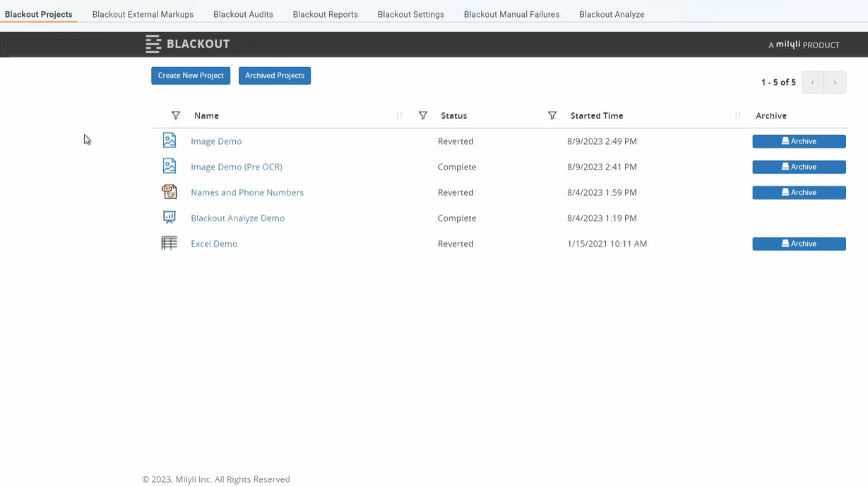This screenshot has width=868, height=487.
Task: Click Reverted status of Names and Phone Numbers
Action: (x=456, y=192)
